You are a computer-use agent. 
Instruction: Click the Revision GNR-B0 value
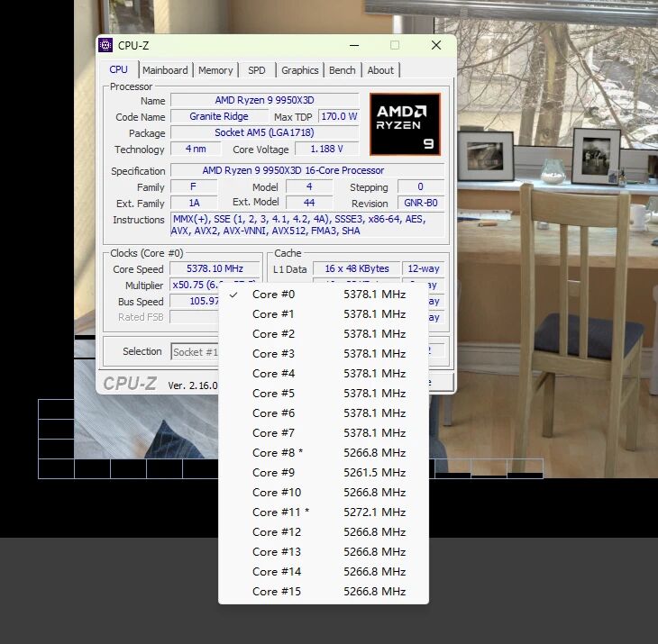click(420, 203)
